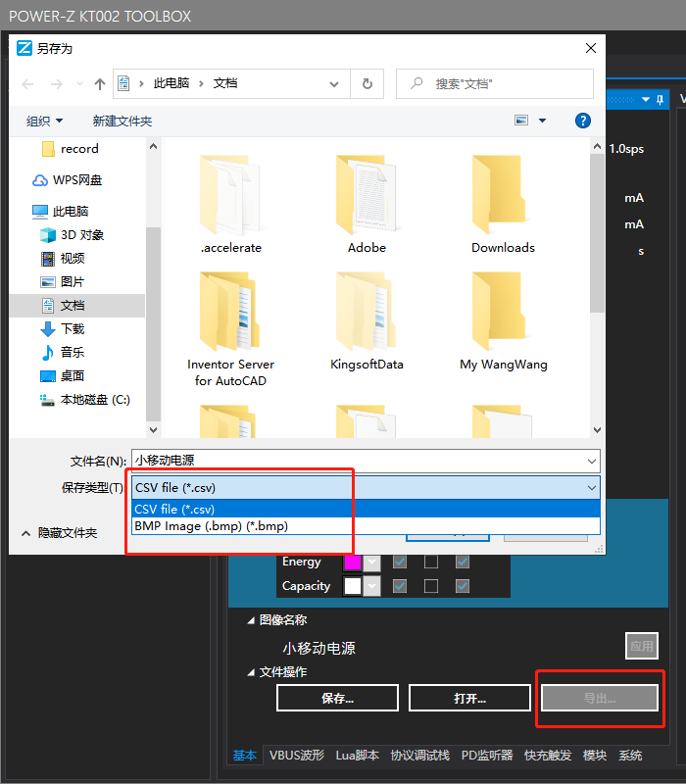Toggle middle unchecked checkbox in Capacity row
This screenshot has width=686, height=784.
pos(431,586)
